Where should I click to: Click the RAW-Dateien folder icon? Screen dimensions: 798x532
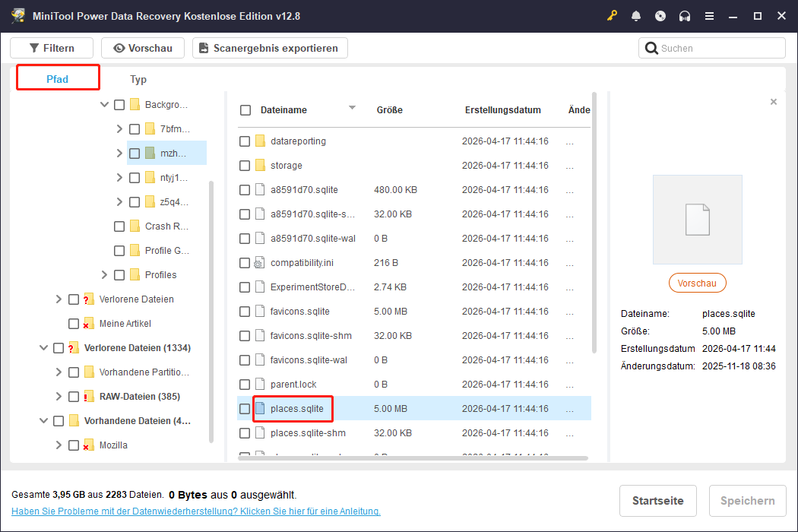[x=89, y=397]
